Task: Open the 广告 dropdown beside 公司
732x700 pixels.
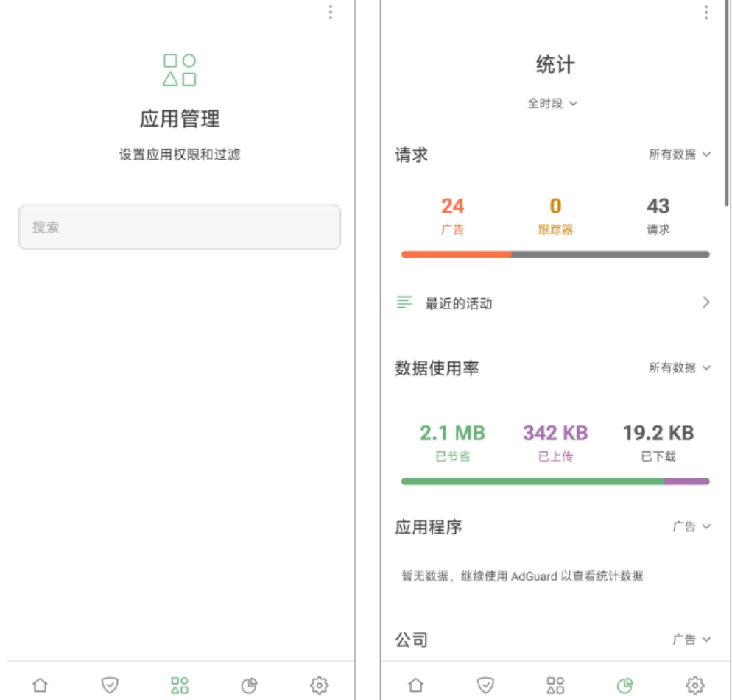Action: pyautogui.click(x=691, y=640)
